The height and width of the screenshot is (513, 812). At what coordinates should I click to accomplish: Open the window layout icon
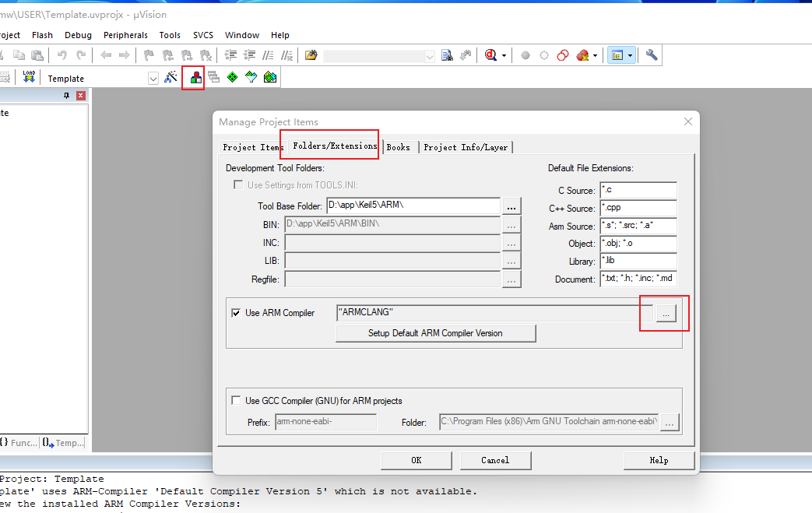pyautogui.click(x=617, y=54)
